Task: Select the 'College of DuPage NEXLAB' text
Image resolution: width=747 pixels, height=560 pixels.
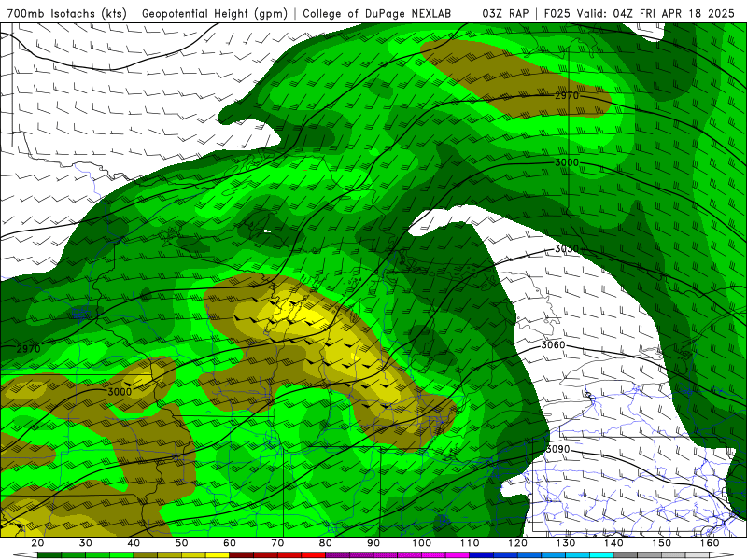Action: pos(377,14)
